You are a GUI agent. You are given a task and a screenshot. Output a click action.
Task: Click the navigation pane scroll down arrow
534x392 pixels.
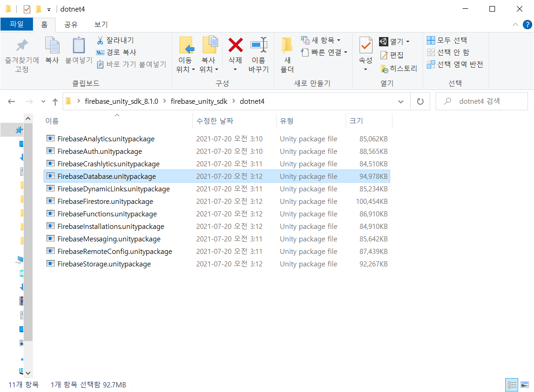coord(28,373)
